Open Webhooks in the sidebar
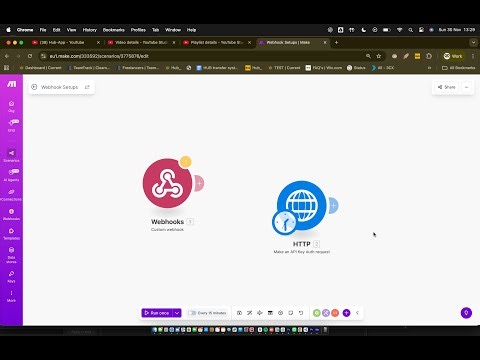480x360 pixels. click(11, 214)
